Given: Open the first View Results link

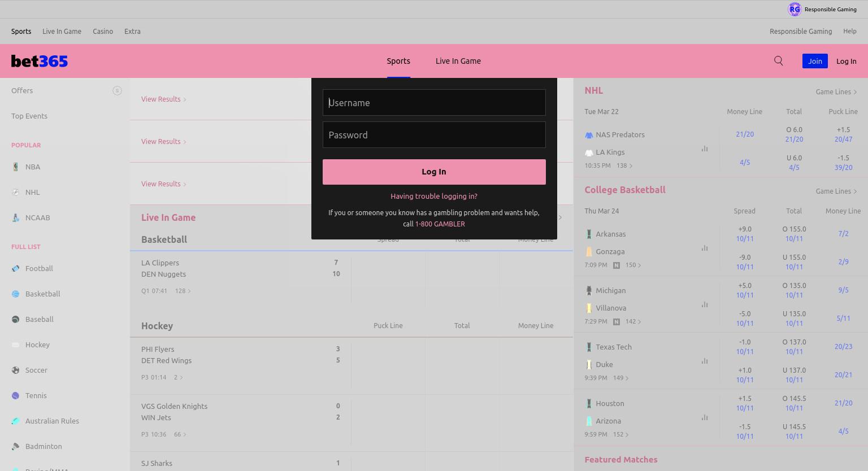Looking at the screenshot, I should tap(163, 99).
